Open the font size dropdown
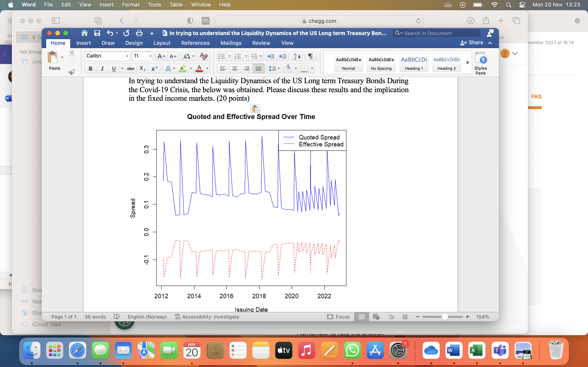The image size is (588, 367). click(150, 56)
